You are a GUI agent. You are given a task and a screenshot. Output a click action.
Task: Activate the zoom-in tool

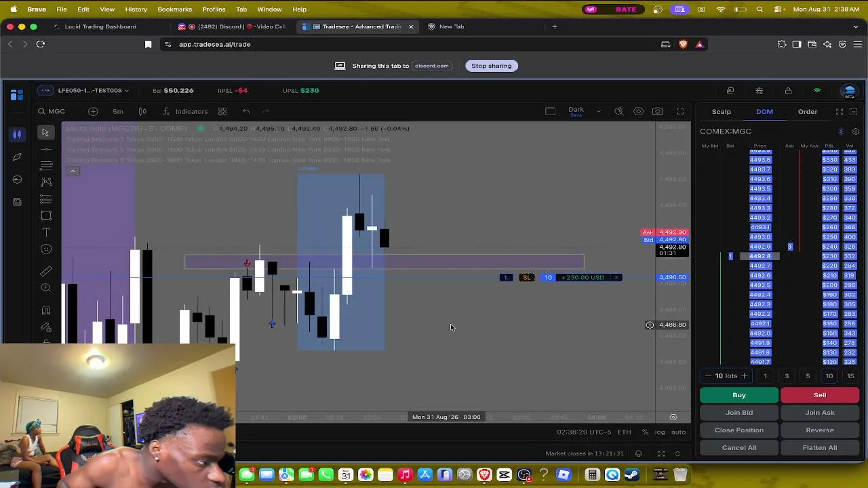[x=46, y=287]
